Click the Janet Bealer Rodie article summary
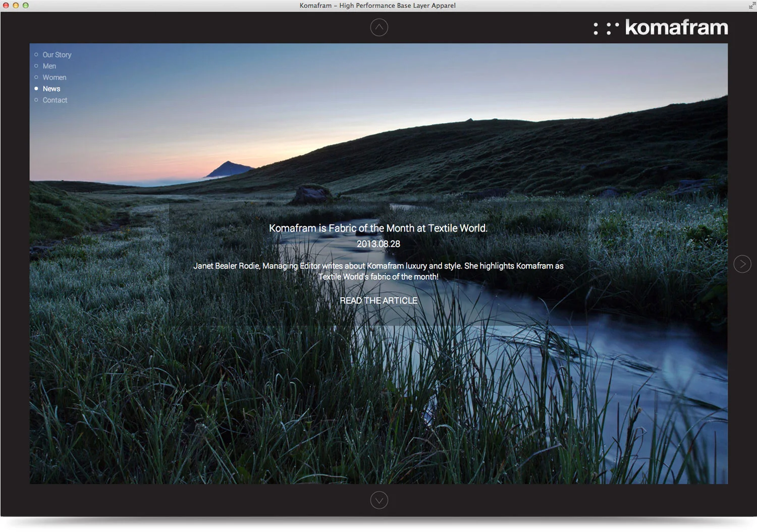The width and height of the screenshot is (757, 532). (378, 271)
